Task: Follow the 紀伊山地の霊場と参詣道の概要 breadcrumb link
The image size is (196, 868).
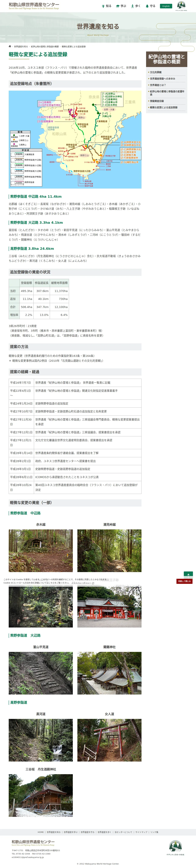Action: (x=45, y=46)
